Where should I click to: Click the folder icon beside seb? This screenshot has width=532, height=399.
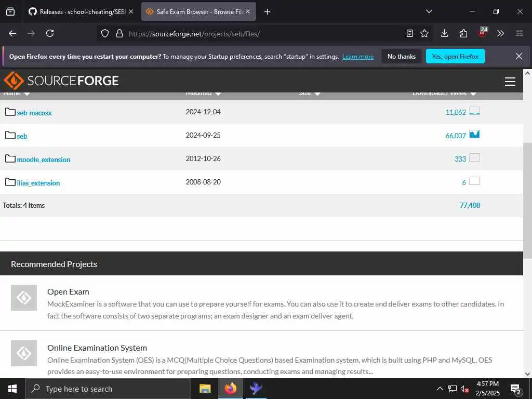point(10,135)
